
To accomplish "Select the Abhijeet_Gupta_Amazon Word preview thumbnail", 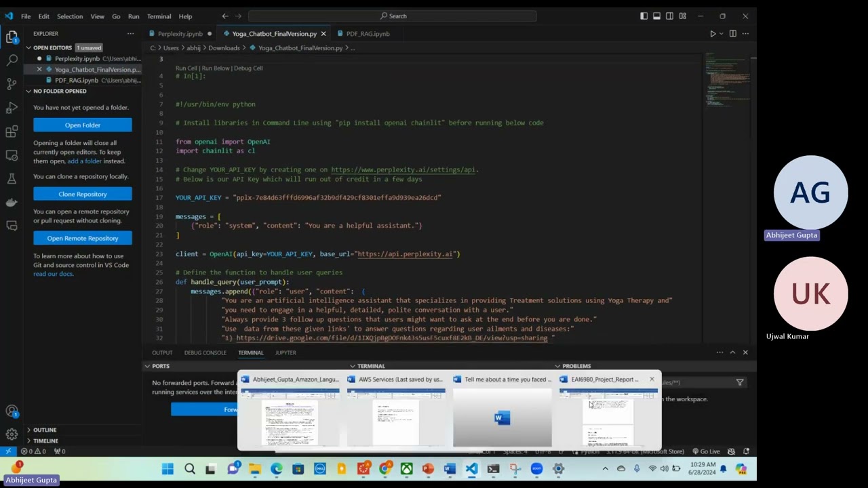I will click(290, 411).
